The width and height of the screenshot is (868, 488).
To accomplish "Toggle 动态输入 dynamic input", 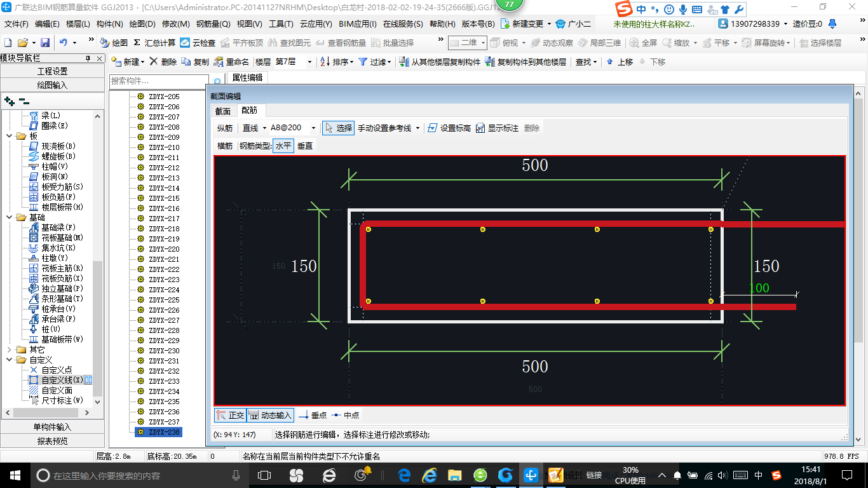I will pos(270,415).
